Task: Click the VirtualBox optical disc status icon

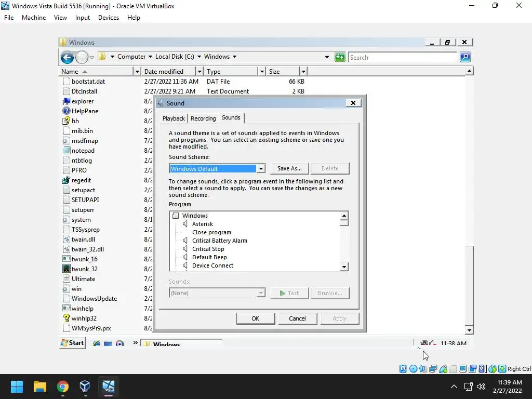Action: pyautogui.click(x=413, y=369)
